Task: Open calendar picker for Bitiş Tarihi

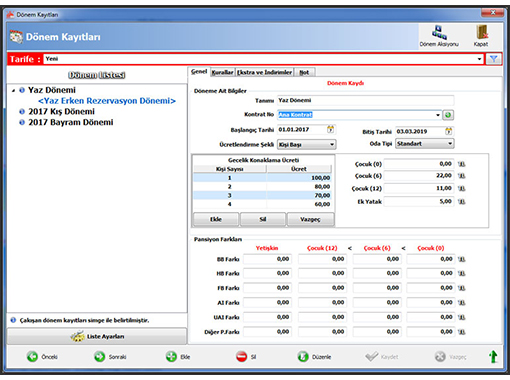Action: pyautogui.click(x=449, y=131)
